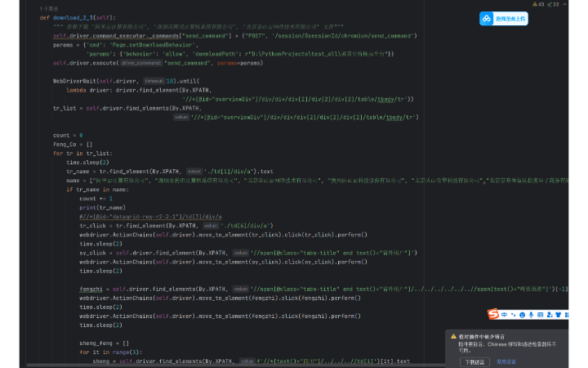Image resolution: width=588 pixels, height=368 pixels.
Task: Click the 'feng_Co = []' code line
Action: (x=73, y=144)
